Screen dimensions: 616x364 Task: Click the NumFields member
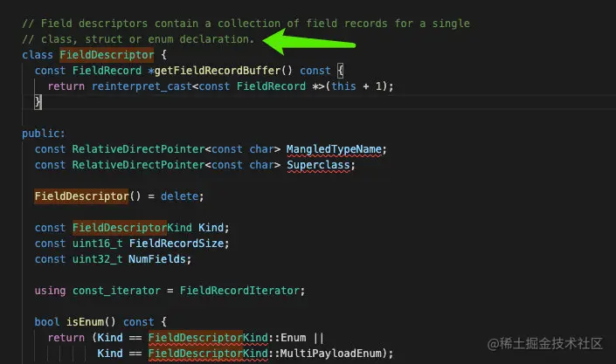point(157,259)
